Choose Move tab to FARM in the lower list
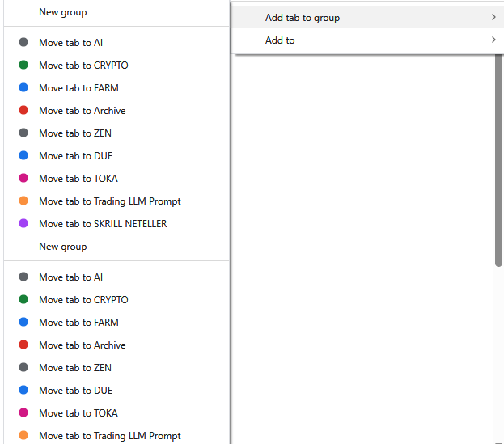This screenshot has height=444, width=504. pyautogui.click(x=78, y=323)
